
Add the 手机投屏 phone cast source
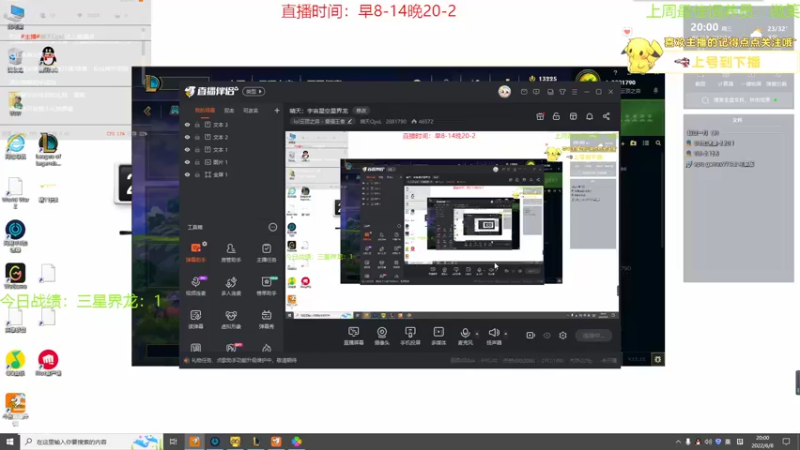410,336
